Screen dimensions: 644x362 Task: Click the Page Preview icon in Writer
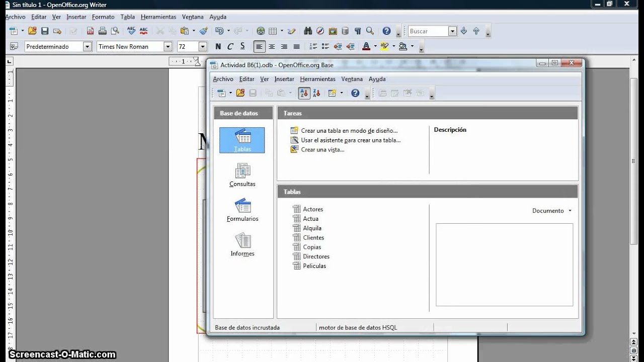[115, 31]
